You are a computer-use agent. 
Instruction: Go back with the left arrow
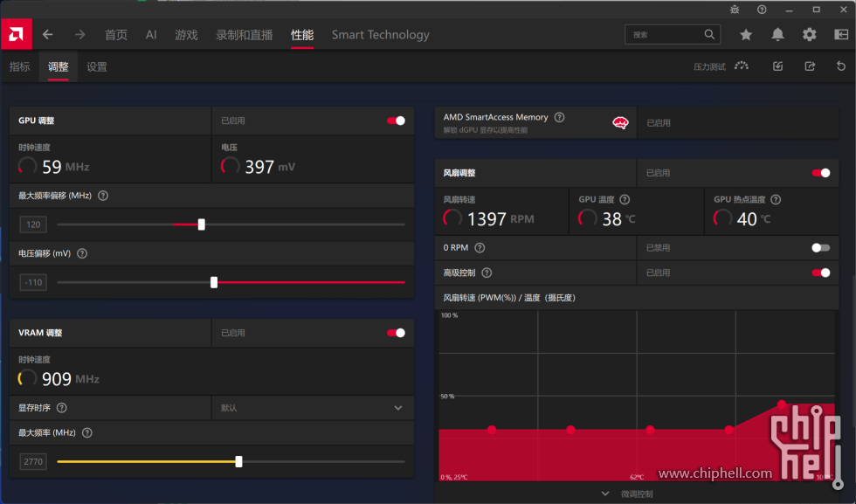48,34
